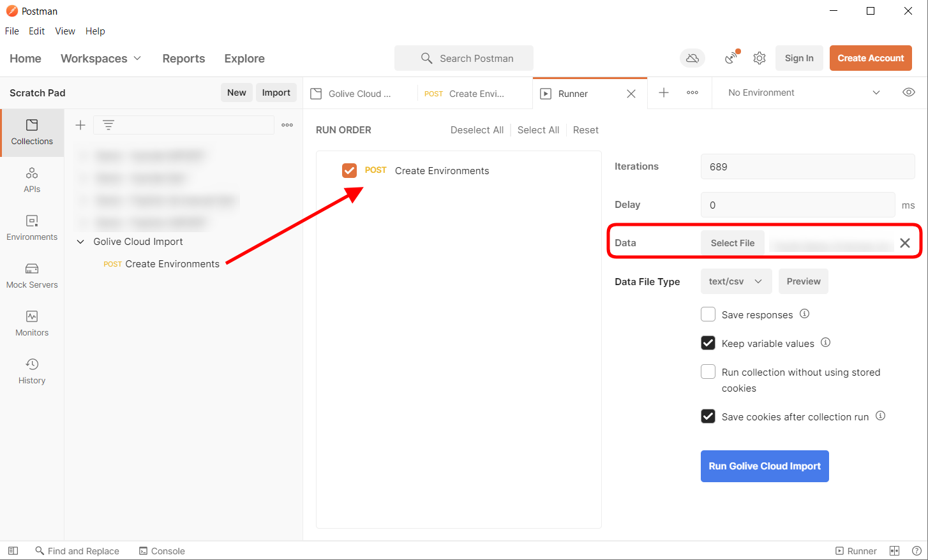Open the Monitors sidebar section
Image resolution: width=928 pixels, height=560 pixels.
coord(32,323)
